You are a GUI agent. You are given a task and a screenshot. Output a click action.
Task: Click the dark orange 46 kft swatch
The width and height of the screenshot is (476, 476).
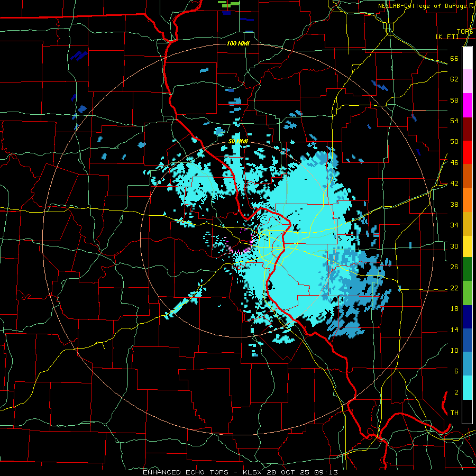pyautogui.click(x=467, y=176)
